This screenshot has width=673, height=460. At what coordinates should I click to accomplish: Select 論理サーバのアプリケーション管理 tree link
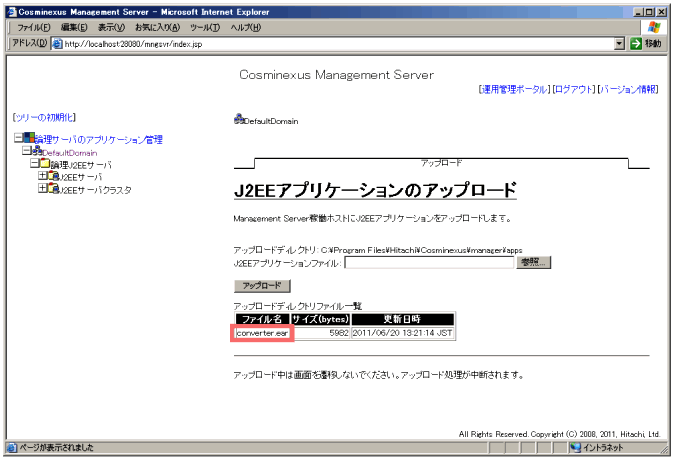tap(99, 139)
